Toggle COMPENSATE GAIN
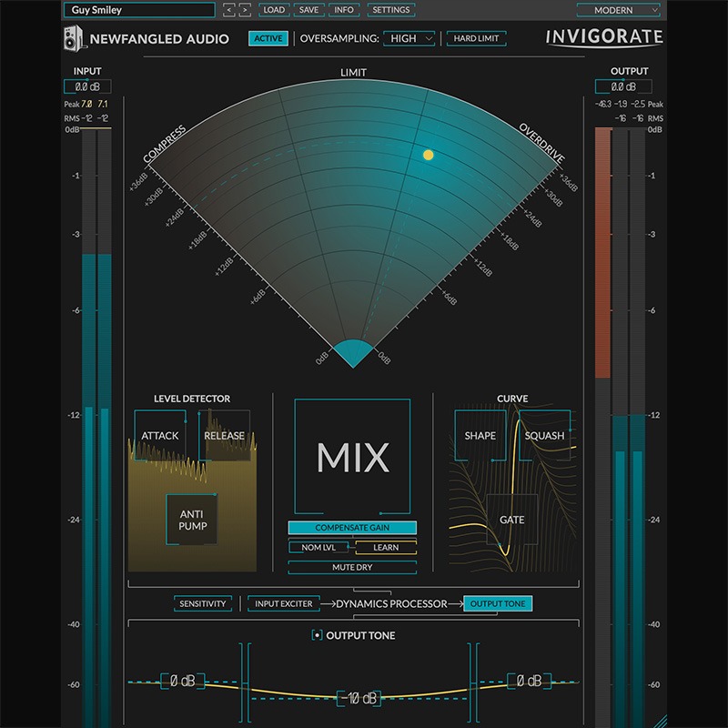 pyautogui.click(x=352, y=528)
